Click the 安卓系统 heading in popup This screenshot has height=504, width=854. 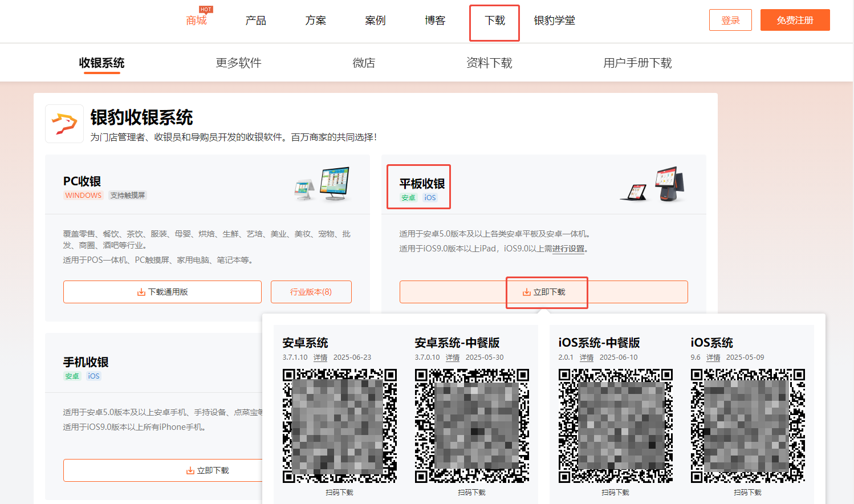pyautogui.click(x=306, y=343)
